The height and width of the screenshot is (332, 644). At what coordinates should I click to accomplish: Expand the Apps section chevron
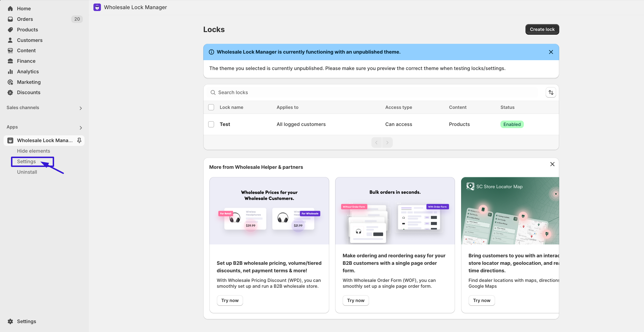81,128
